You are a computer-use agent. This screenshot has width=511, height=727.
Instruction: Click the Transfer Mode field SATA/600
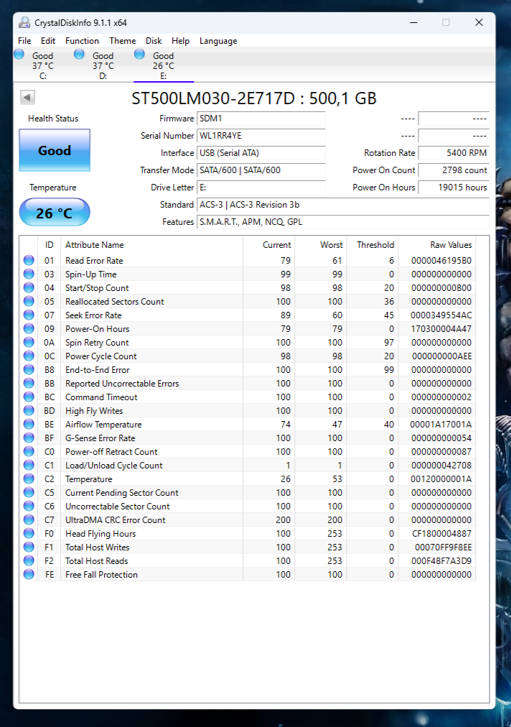click(261, 170)
